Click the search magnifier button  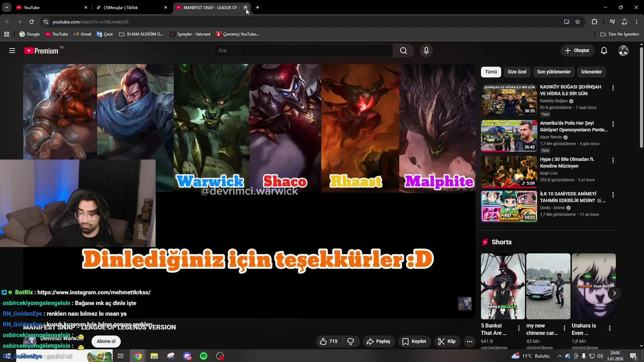(404, 51)
